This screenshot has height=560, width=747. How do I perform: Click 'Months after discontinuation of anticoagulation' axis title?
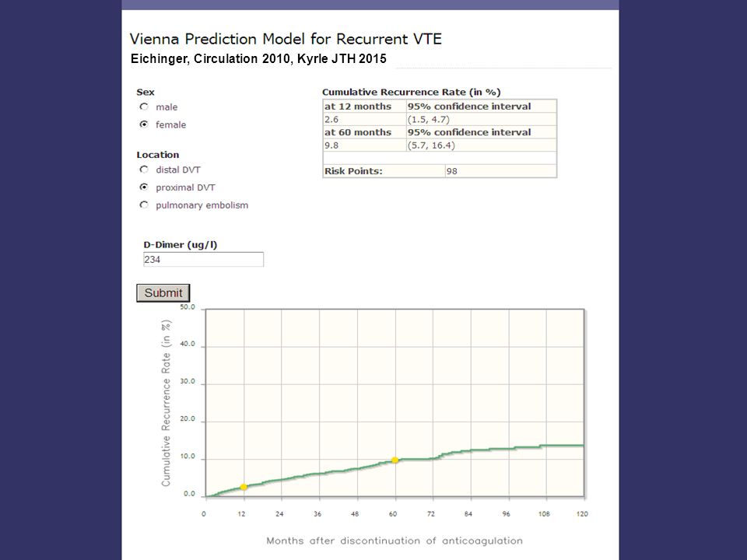tap(395, 541)
